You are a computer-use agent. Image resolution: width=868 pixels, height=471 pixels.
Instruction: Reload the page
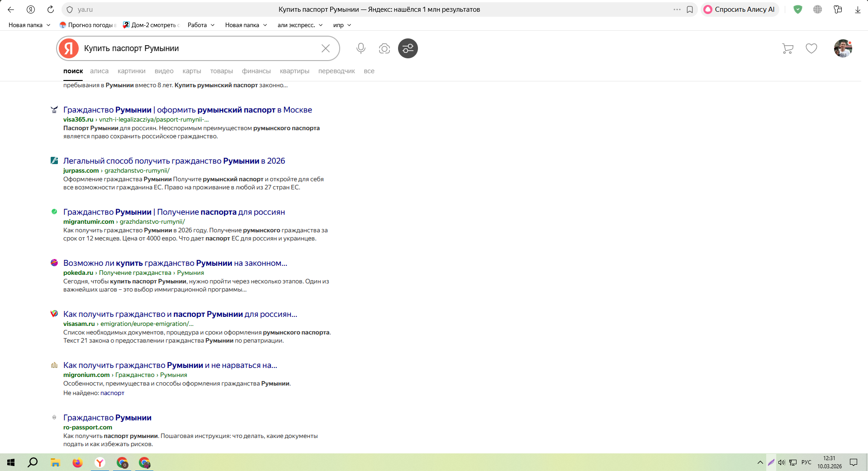(x=51, y=9)
